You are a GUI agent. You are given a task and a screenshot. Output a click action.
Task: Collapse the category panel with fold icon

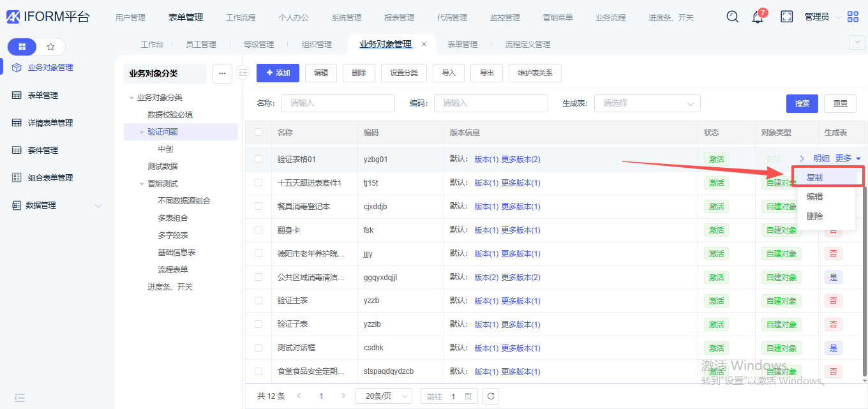pyautogui.click(x=243, y=73)
